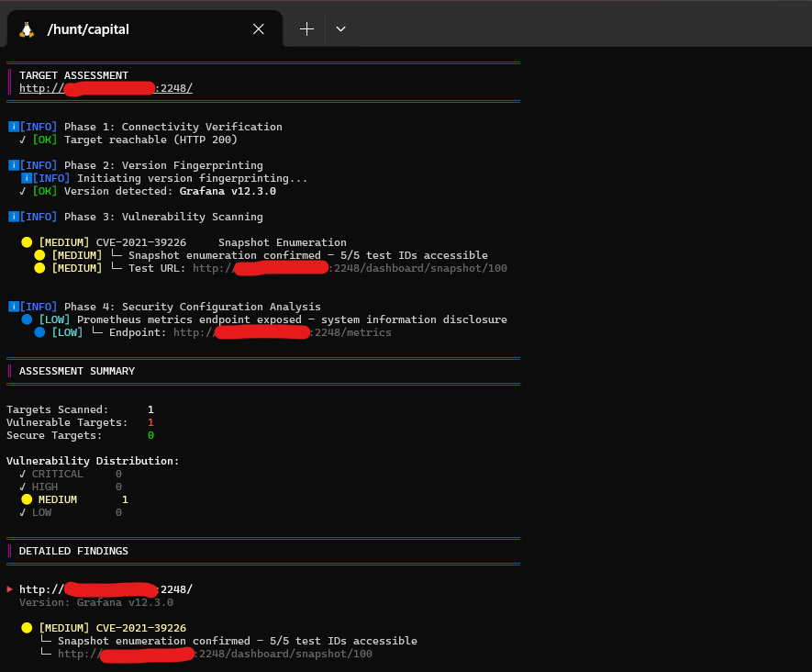Click 'Phase 2: Version Fingerprinting' text
The width and height of the screenshot is (812, 672).
(x=163, y=165)
